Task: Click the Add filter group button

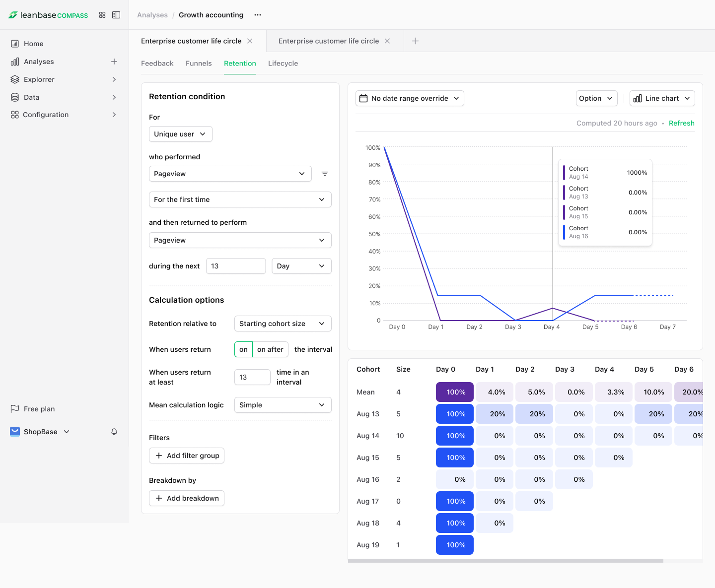Action: [187, 456]
